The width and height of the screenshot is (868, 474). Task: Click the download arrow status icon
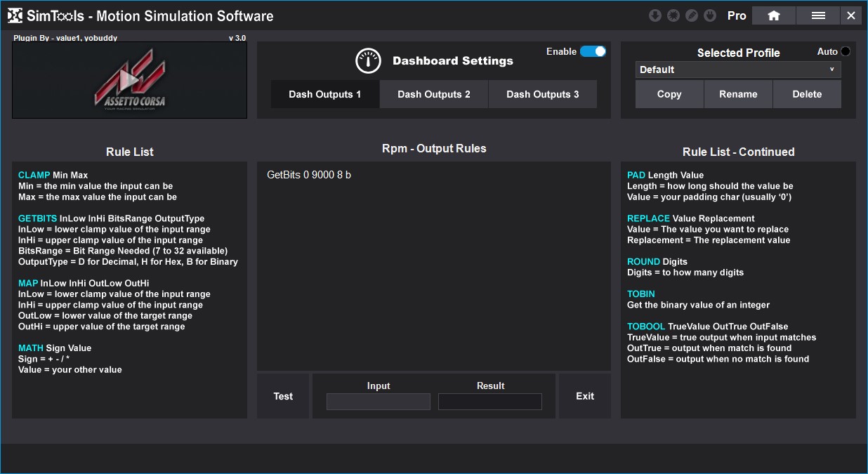point(655,15)
